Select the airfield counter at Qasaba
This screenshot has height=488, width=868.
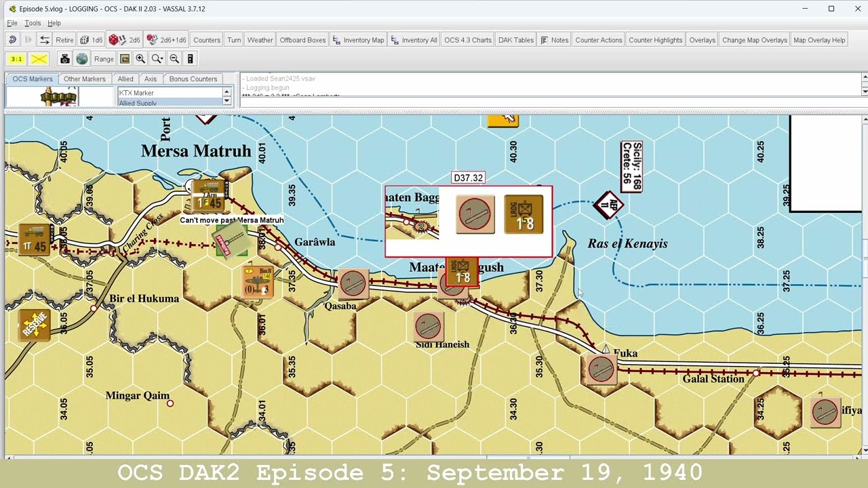point(353,283)
